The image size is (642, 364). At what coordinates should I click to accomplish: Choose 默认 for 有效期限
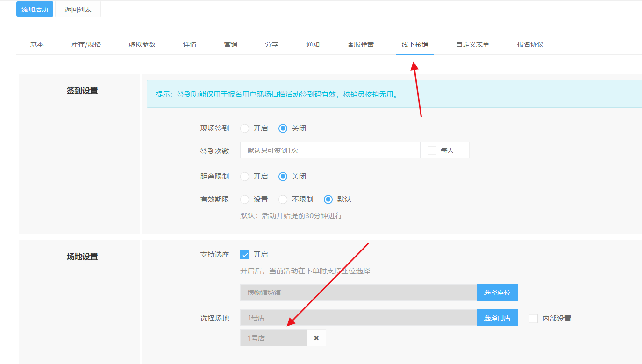[x=328, y=200]
